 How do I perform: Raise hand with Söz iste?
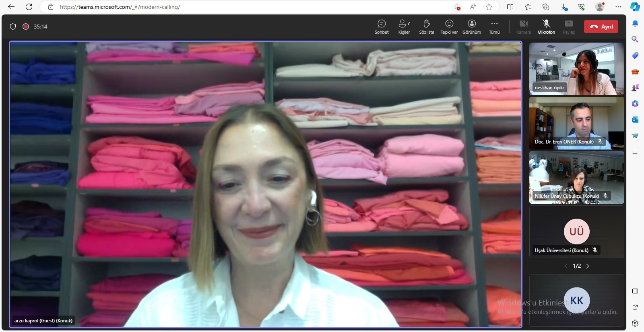tap(427, 27)
